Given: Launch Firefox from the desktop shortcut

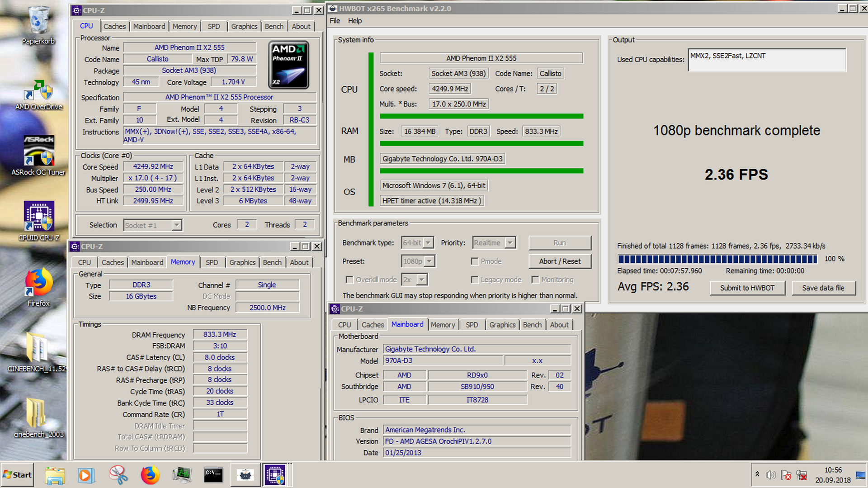Looking at the screenshot, I should click(x=38, y=287).
